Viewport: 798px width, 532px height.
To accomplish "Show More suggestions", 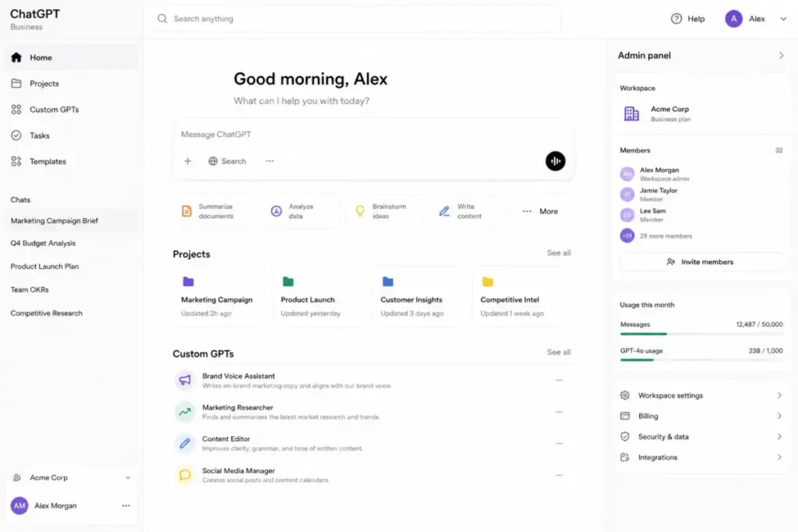I will (540, 211).
